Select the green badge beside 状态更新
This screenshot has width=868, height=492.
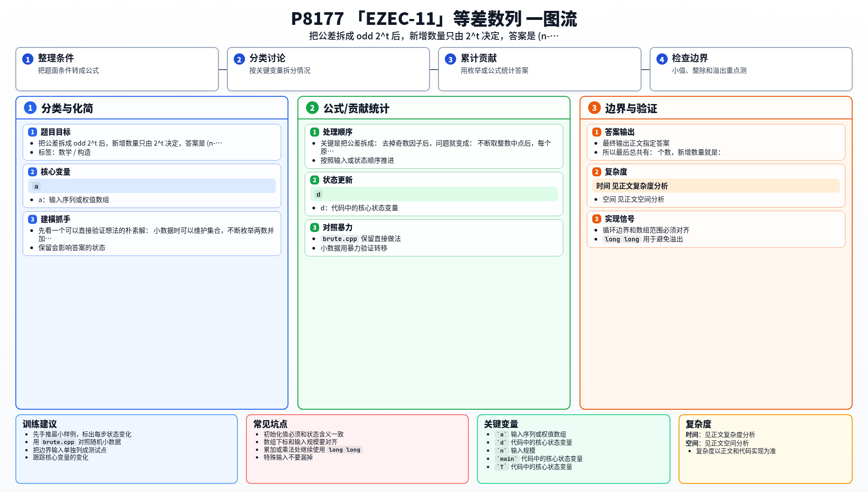coord(315,180)
